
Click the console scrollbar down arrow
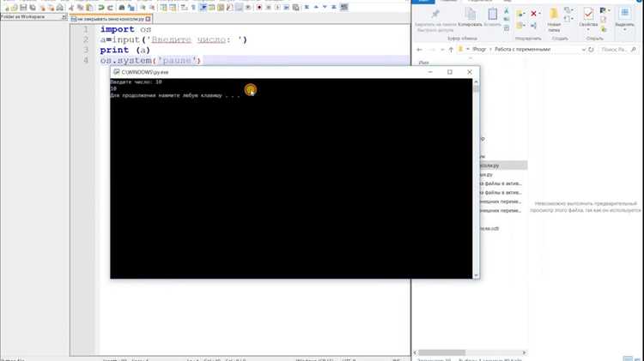476,275
